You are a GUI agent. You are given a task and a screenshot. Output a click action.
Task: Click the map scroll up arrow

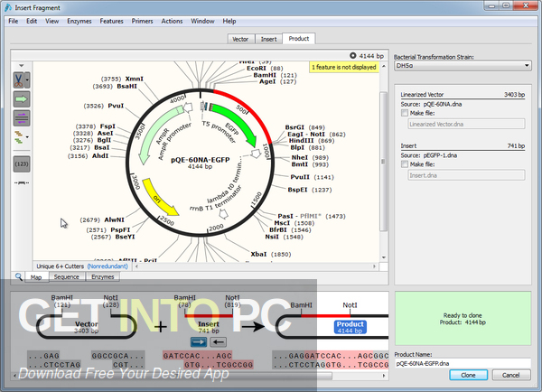(384, 66)
